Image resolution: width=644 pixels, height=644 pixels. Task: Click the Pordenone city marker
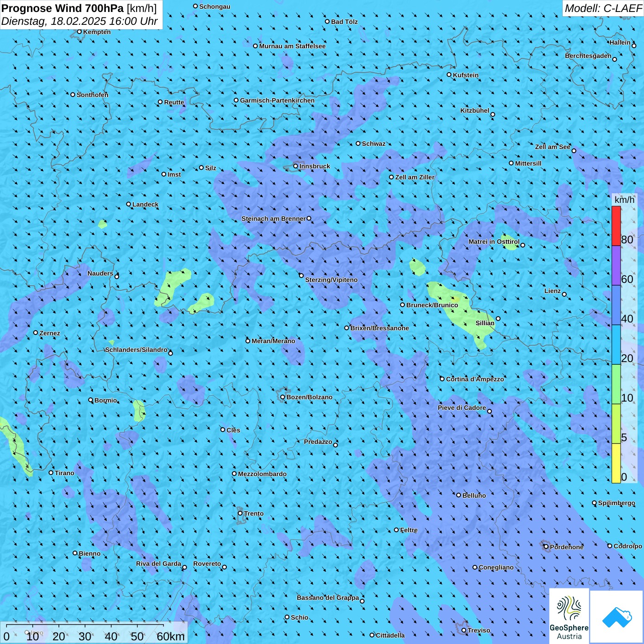tap(546, 547)
